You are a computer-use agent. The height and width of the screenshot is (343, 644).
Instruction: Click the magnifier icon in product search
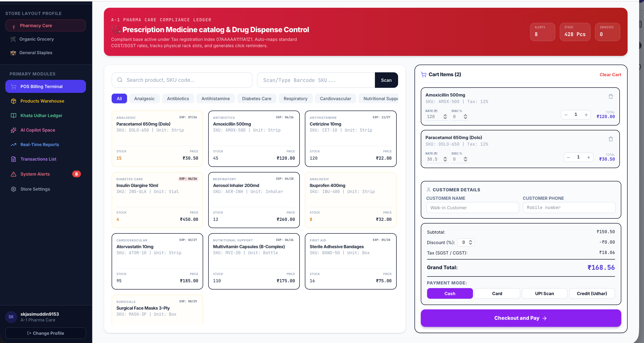click(x=120, y=80)
